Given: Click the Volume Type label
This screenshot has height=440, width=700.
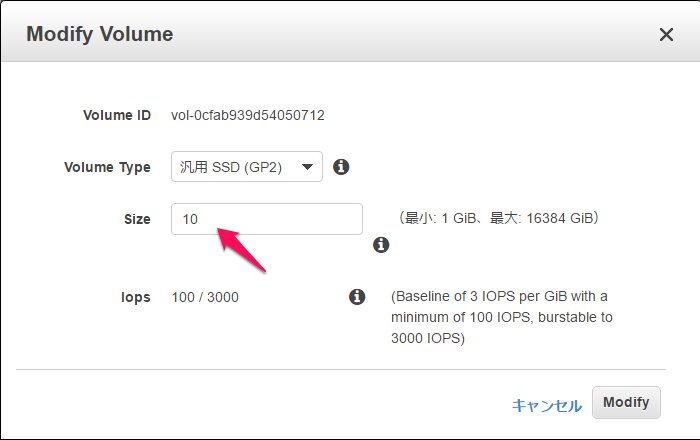Looking at the screenshot, I should click(x=107, y=167).
